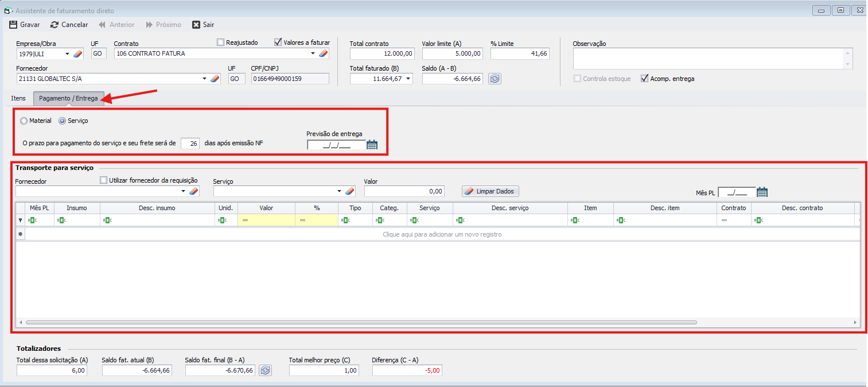Open calendar for Previsão de entrega
This screenshot has width=868, height=387.
point(372,145)
